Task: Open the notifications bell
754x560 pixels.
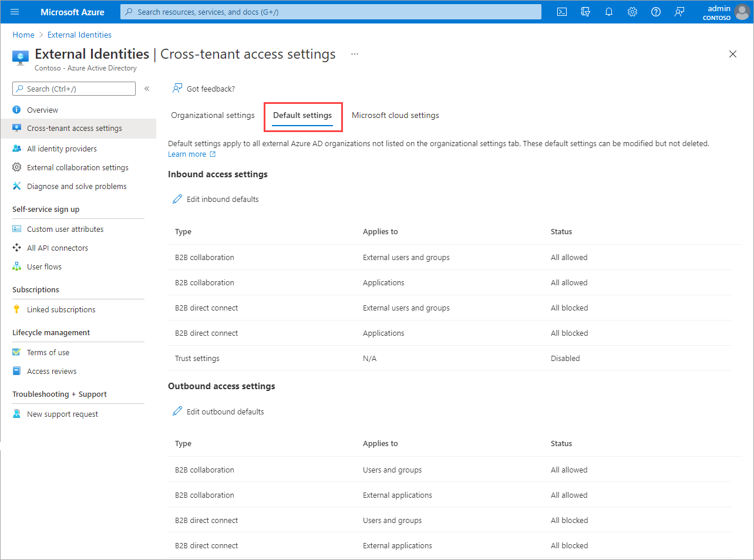Action: 609,12
